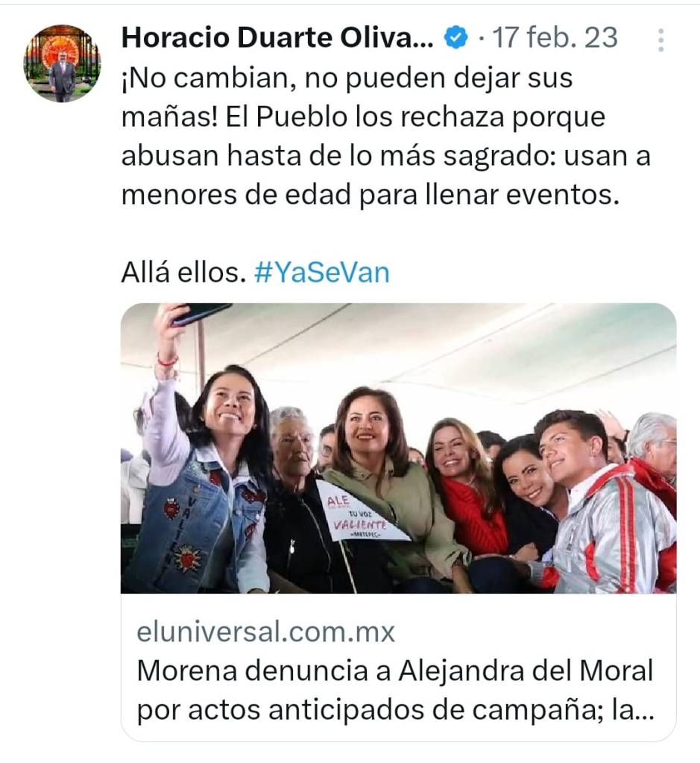This screenshot has width=700, height=763.
Task: Open the three-dot tweet options menu
Action: (x=660, y=40)
